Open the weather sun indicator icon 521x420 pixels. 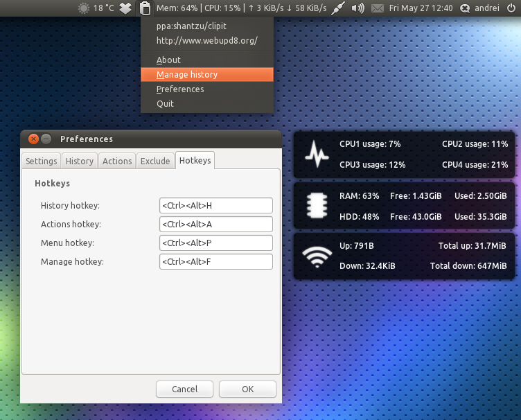84,8
